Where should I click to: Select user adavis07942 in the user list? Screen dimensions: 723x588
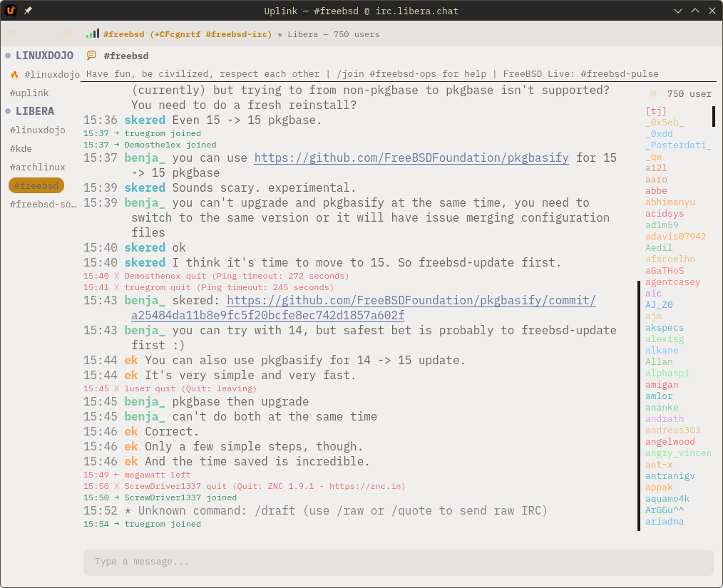pyautogui.click(x=675, y=237)
